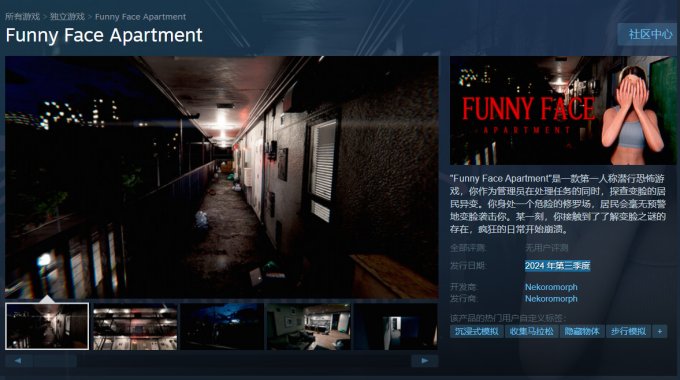Click the 收集马拉松 tag

[x=531, y=331]
